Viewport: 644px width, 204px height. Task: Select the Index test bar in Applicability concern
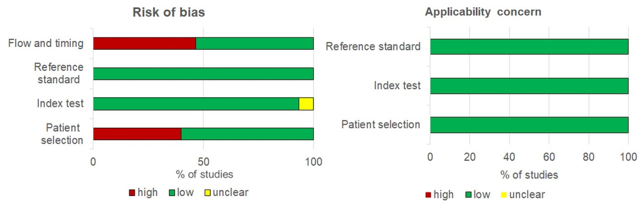[529, 86]
